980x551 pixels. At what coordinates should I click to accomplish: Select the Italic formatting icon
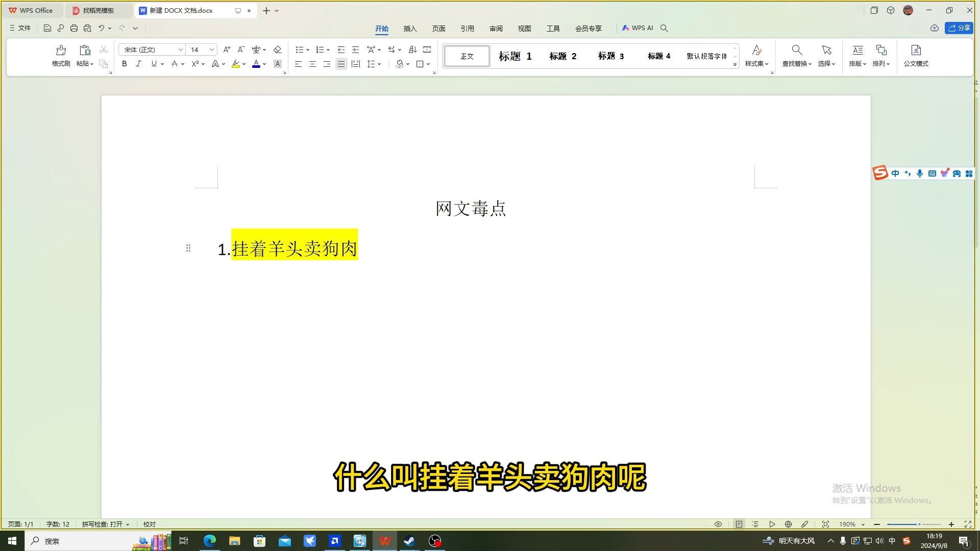[139, 64]
